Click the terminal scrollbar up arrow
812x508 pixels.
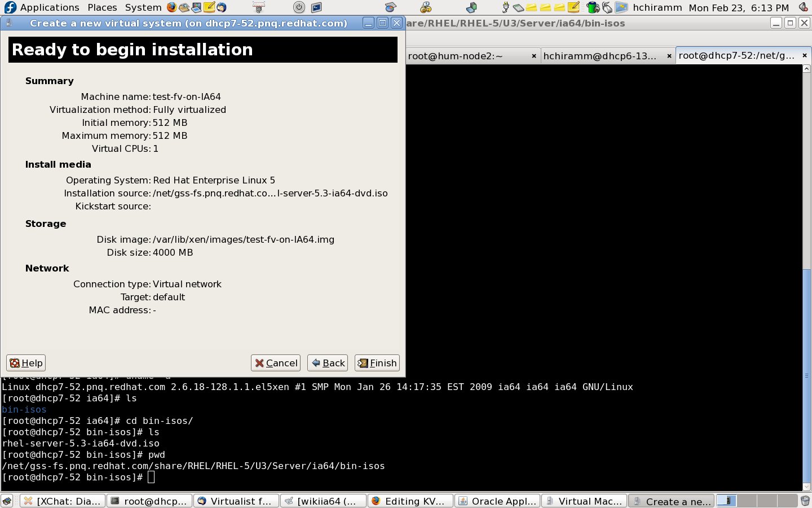tap(806, 69)
